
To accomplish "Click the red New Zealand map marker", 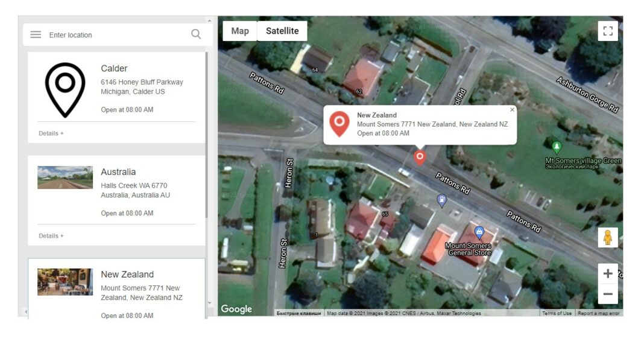I will click(x=420, y=157).
